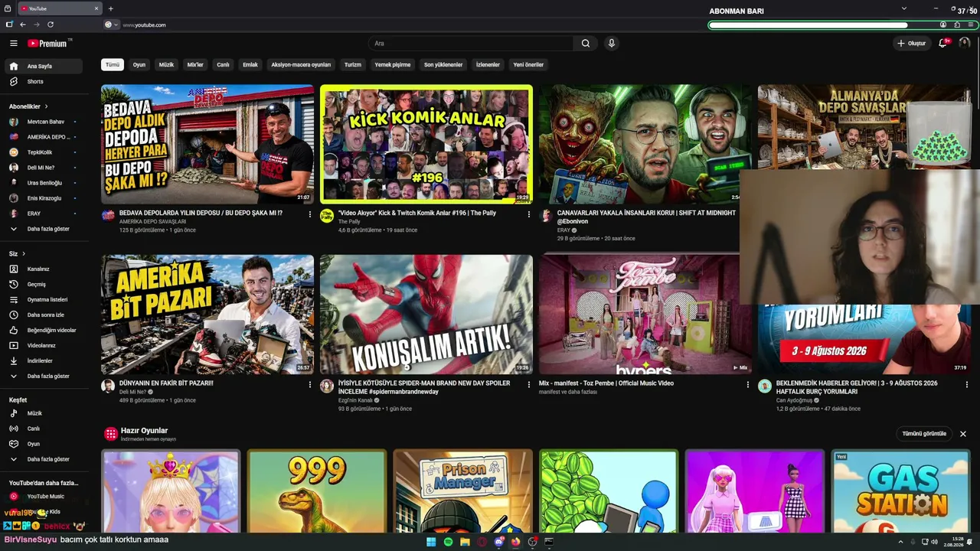Open the Gas Station game card
This screenshot has height=551, width=980.
click(x=900, y=491)
